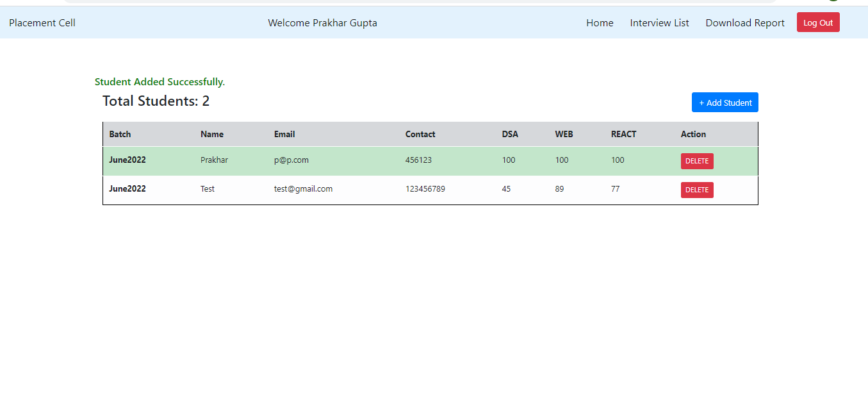Select the table row for Test
The height and width of the screenshot is (416, 868).
click(384, 189)
